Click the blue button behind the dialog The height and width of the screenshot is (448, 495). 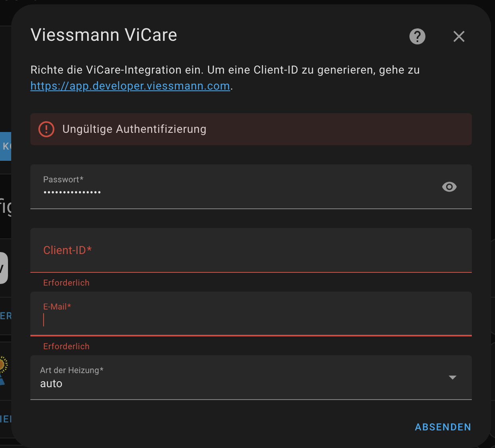[x=6, y=146]
